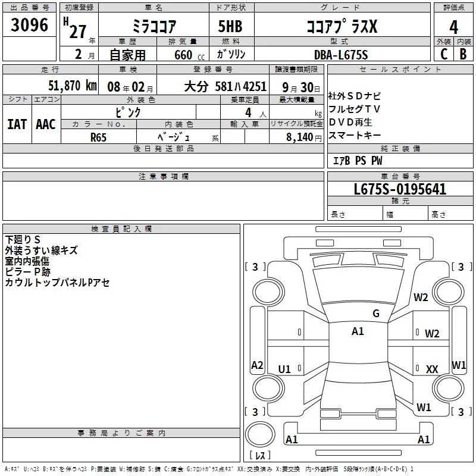Select the chassis number L675S-0195641
This screenshot has width=476, height=476.
click(400, 189)
